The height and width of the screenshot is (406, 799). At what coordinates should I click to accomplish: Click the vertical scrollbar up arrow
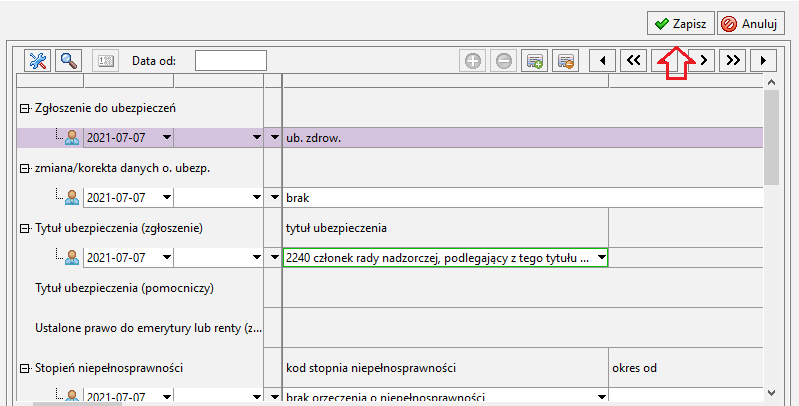click(771, 83)
